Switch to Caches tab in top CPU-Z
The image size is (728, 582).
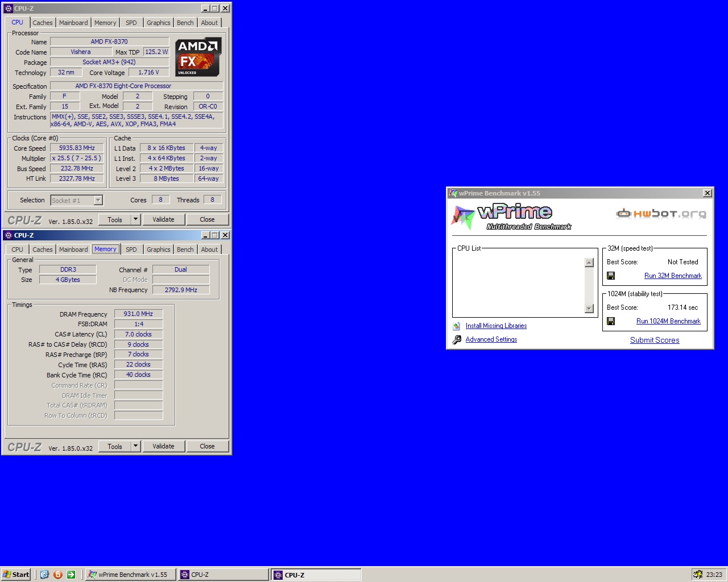[43, 23]
